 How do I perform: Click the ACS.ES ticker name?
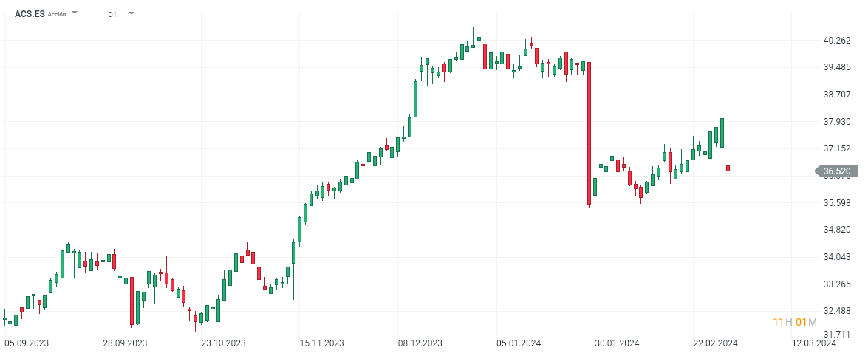pos(29,13)
